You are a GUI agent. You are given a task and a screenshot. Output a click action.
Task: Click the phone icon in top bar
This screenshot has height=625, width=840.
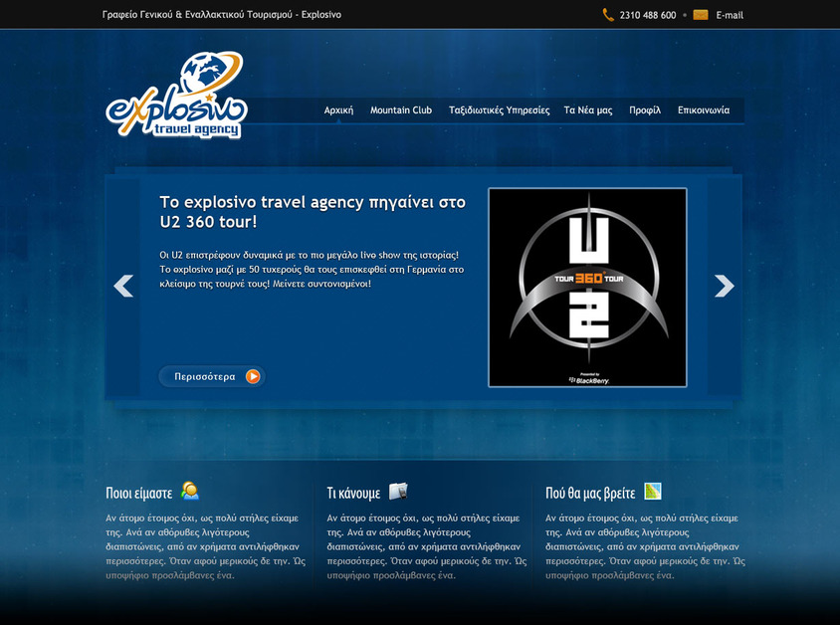608,15
